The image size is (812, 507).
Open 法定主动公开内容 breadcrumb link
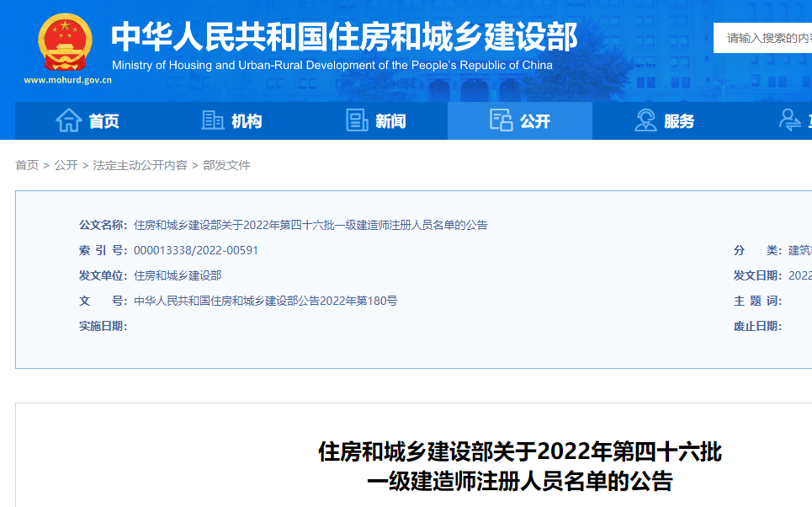coord(141,165)
